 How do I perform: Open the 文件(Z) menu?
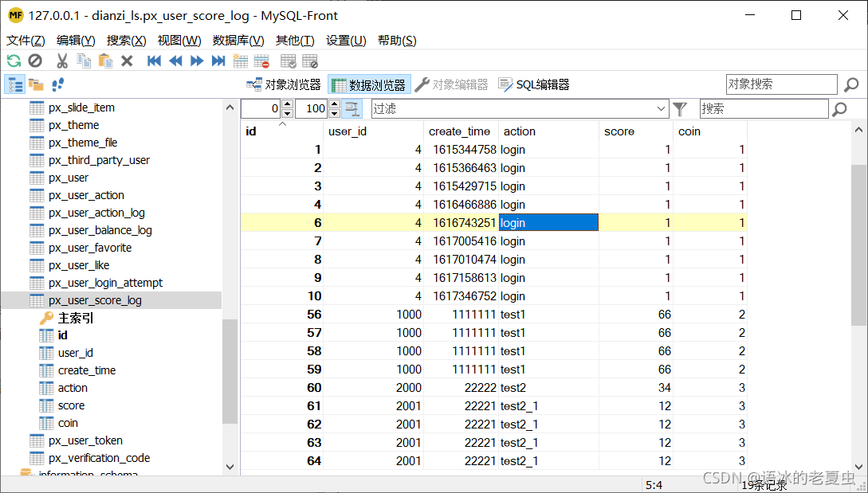[x=26, y=41]
